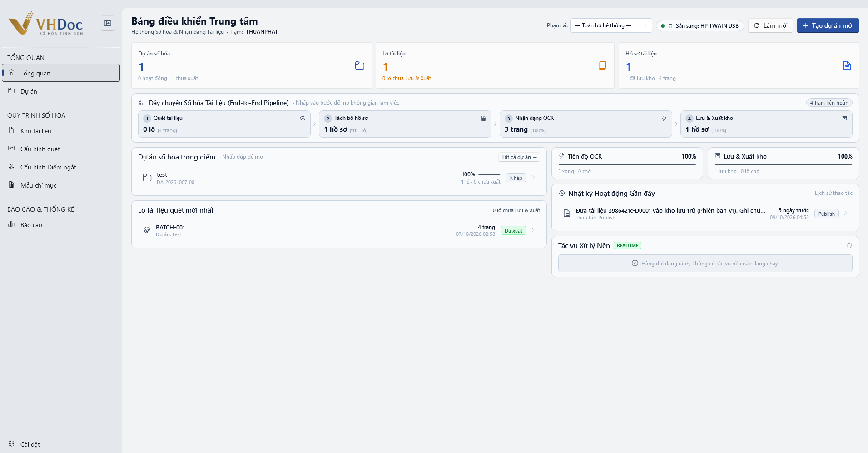
Task: Click the test project 100% progress bar
Action: [489, 174]
